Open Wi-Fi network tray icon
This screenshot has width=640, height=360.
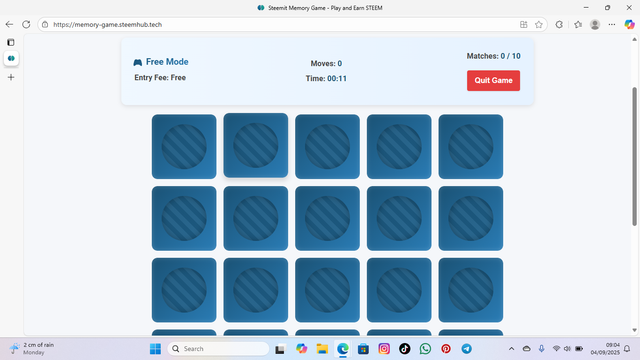pos(556,349)
